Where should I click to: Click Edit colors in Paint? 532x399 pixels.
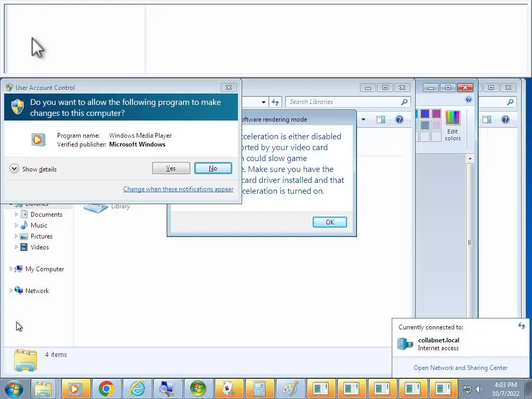coord(453,126)
